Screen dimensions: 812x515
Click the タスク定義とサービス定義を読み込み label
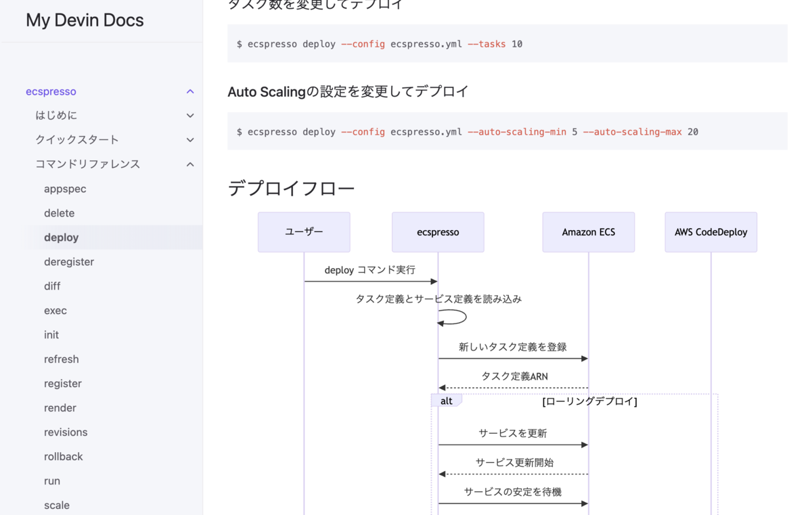pyautogui.click(x=438, y=299)
